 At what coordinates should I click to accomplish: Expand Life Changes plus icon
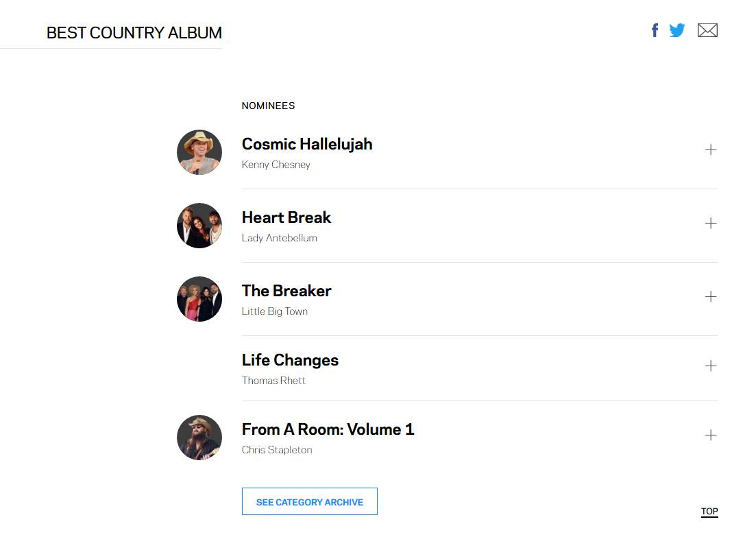click(x=710, y=366)
